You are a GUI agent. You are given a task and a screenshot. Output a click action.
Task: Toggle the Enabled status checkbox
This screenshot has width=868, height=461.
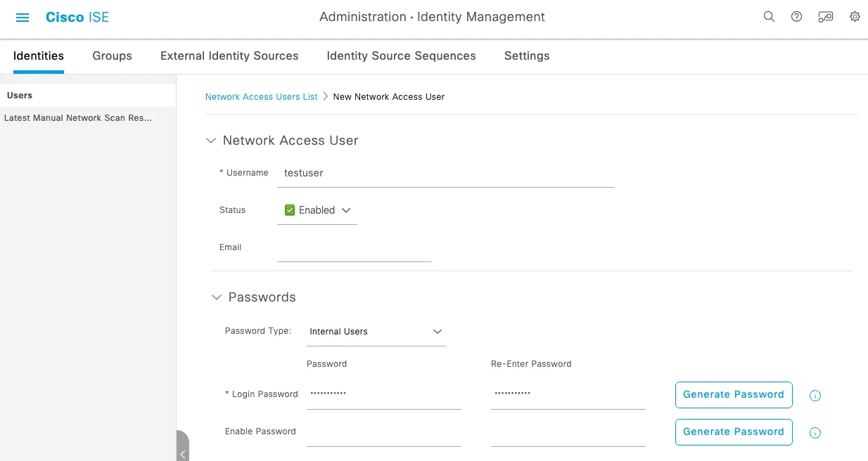pyautogui.click(x=289, y=209)
